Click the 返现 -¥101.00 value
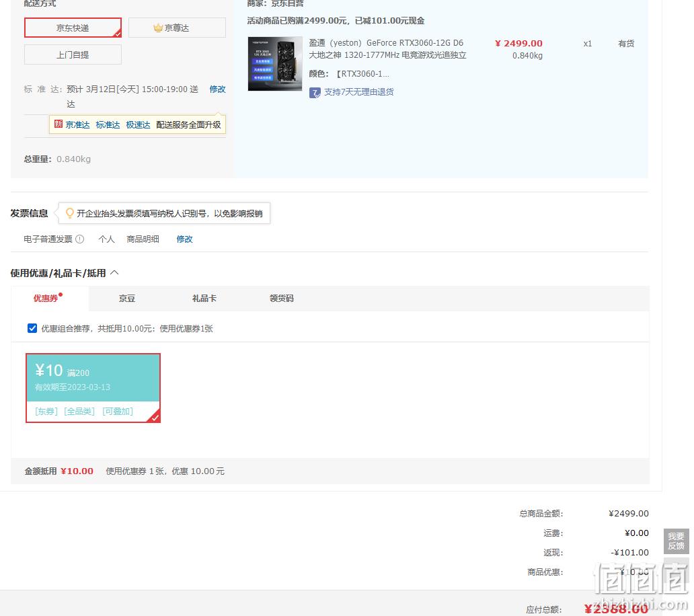Screen dimensions: 694x616 [x=630, y=553]
